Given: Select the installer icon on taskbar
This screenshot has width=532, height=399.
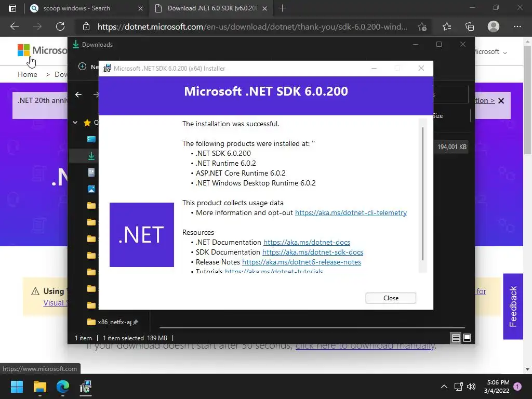Looking at the screenshot, I should (86, 387).
